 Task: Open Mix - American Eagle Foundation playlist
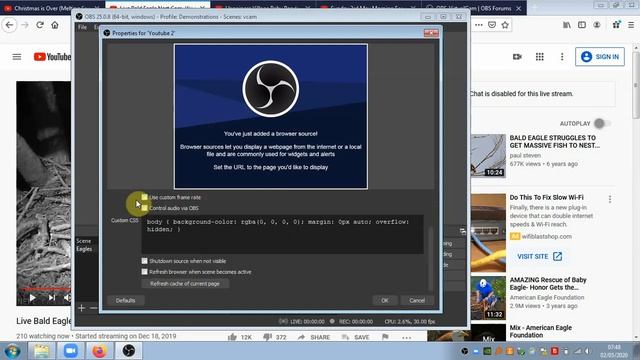point(540,331)
